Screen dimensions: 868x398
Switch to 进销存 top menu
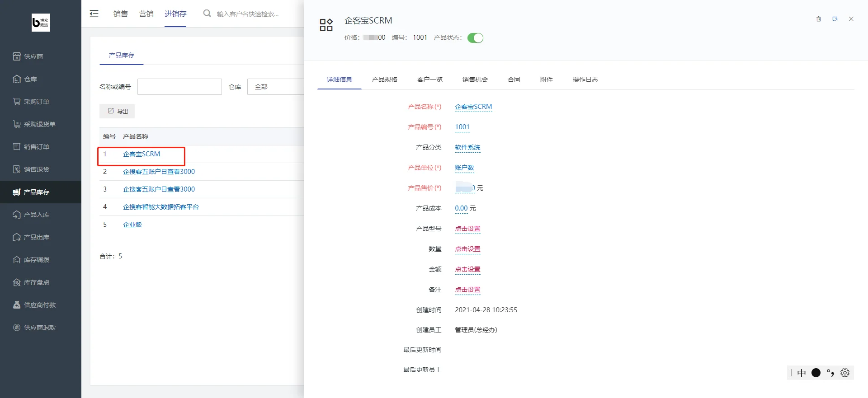pyautogui.click(x=175, y=14)
